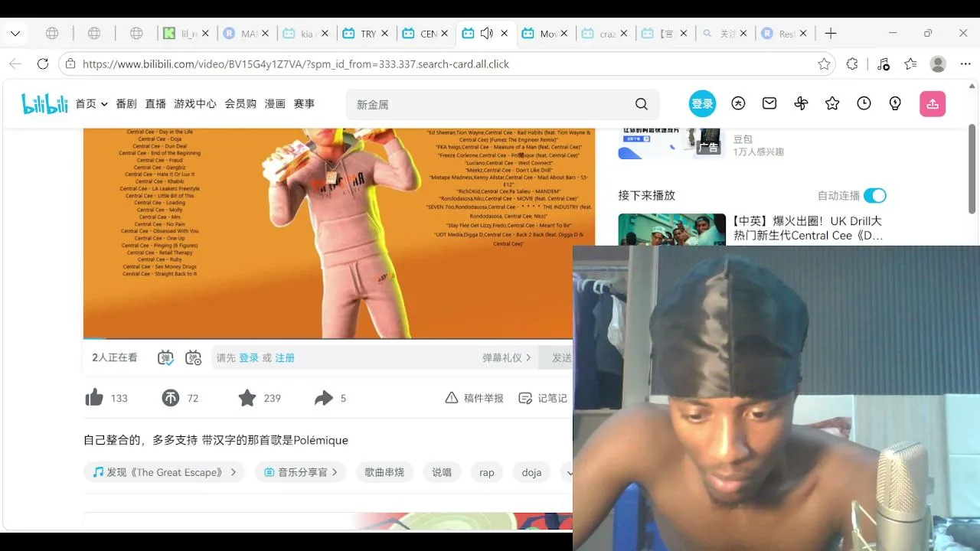Select the doja tag
The height and width of the screenshot is (551, 980).
click(531, 472)
